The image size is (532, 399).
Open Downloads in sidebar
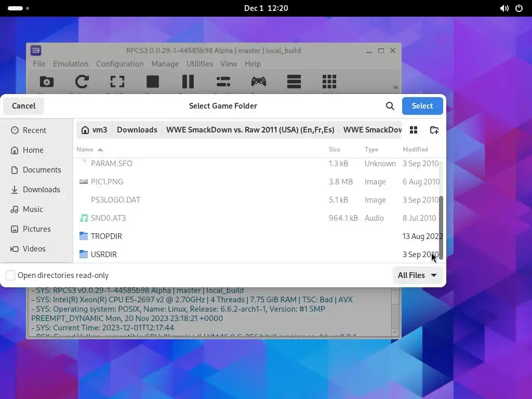coord(37,189)
